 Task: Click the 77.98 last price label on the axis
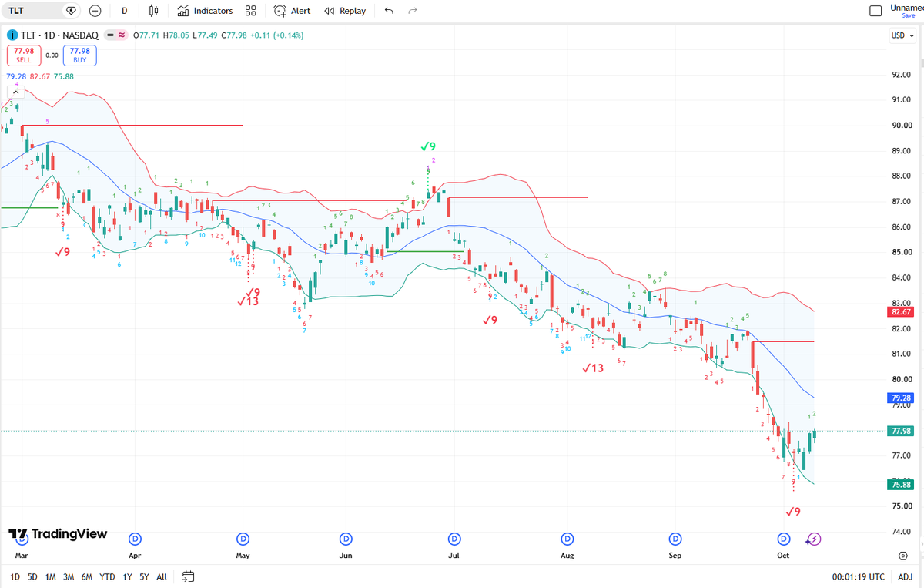click(x=901, y=431)
